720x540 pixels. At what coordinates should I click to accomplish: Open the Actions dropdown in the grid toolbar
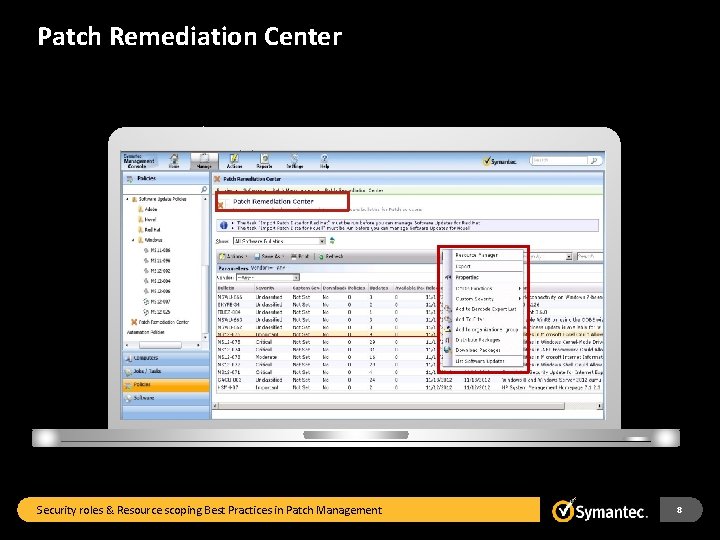234,256
